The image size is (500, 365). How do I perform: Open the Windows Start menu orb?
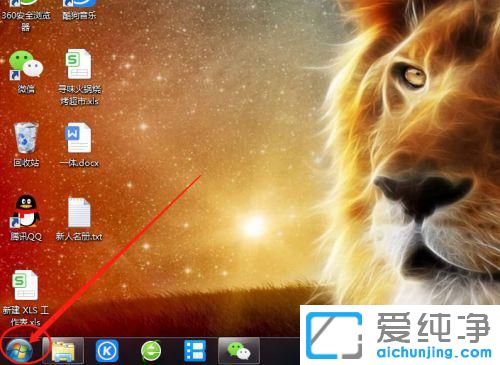coord(19,350)
